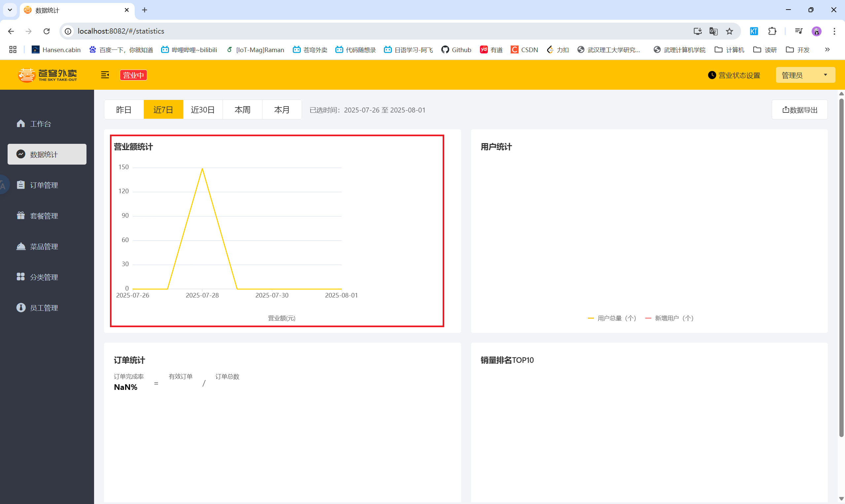The width and height of the screenshot is (845, 504).
Task: Open 员工管理 in the sidebar
Action: point(44,308)
